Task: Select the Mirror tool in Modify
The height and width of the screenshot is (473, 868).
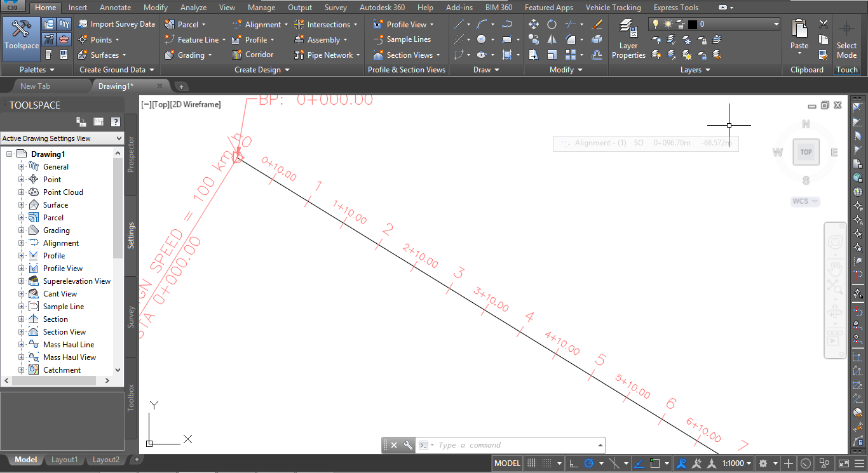Action: pyautogui.click(x=552, y=39)
